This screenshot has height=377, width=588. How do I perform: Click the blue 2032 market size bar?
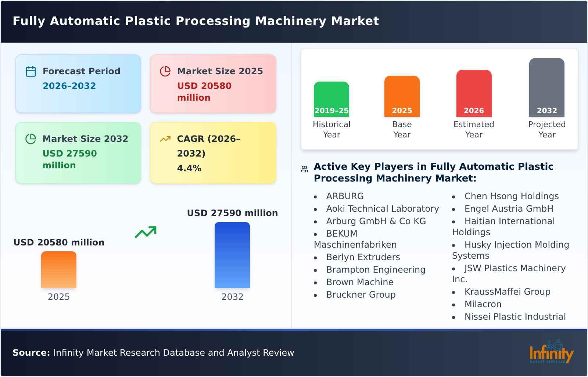(x=232, y=255)
